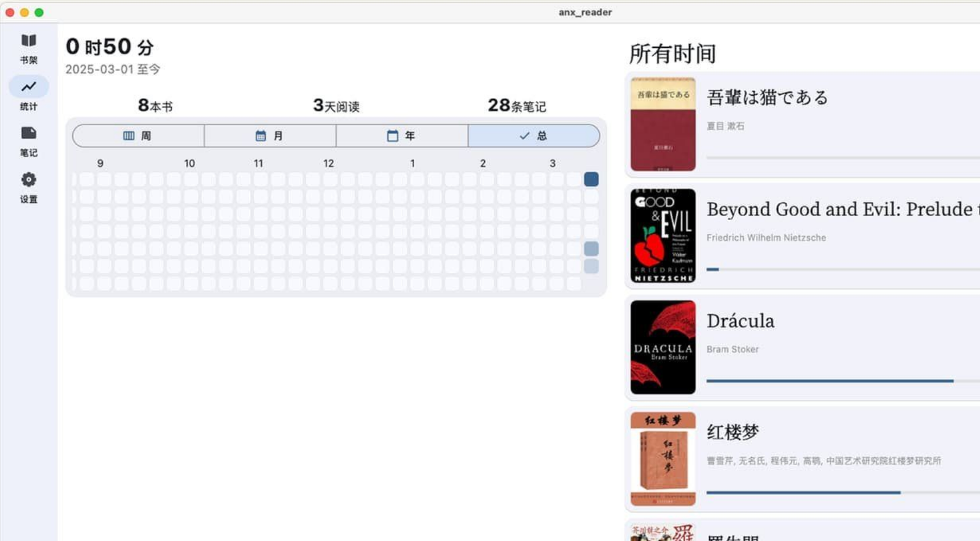Click the 2025-03-01 至今 date range label

click(112, 69)
